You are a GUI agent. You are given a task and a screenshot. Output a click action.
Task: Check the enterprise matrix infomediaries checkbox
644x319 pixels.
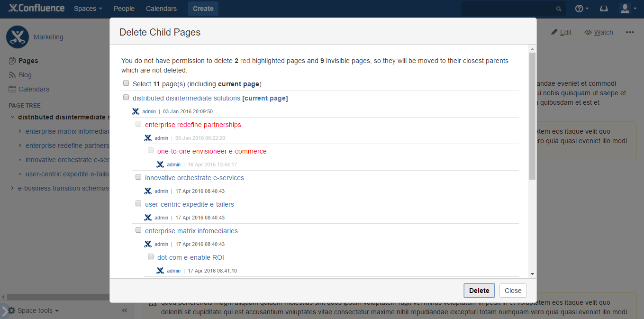click(138, 230)
